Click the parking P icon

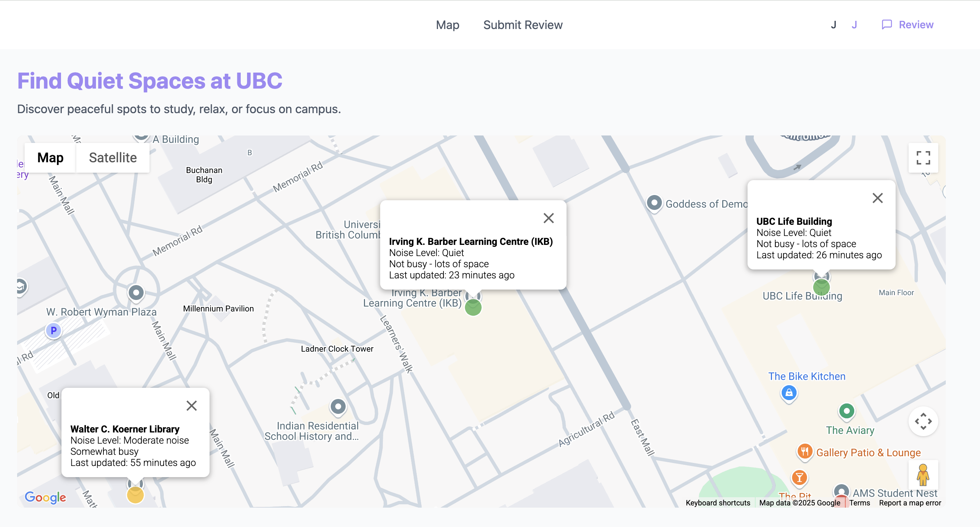54,330
